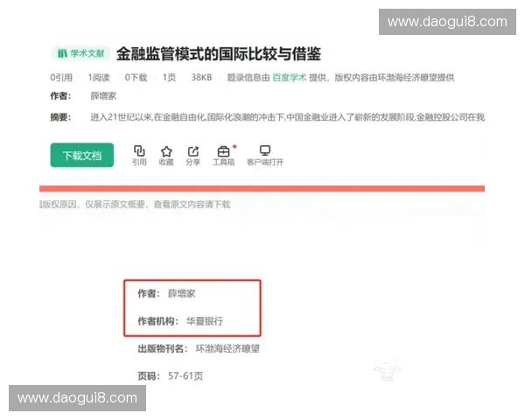Click the 1页 page count
Viewport: 525px width, 420px height.
(x=169, y=78)
